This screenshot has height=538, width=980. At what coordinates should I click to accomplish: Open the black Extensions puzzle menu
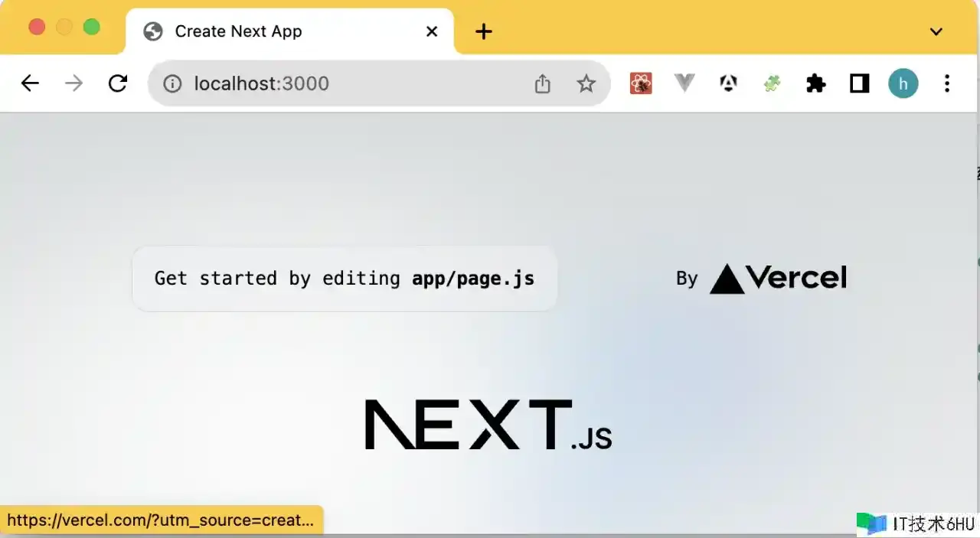[x=816, y=83]
